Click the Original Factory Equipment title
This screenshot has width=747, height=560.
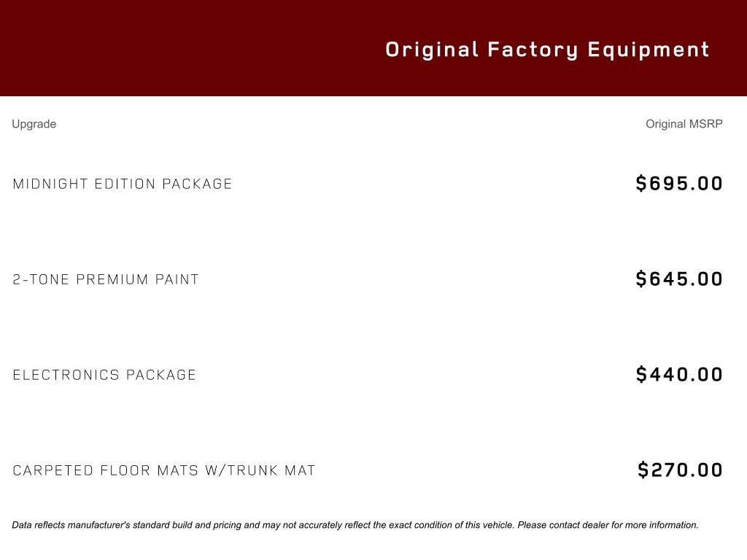coord(547,50)
